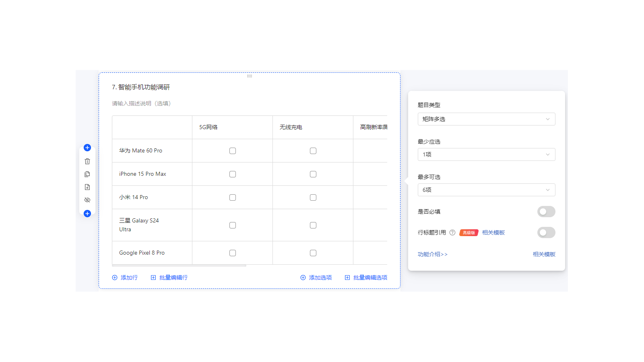
Task: Hide the question using eye-off icon
Action: pos(87,200)
